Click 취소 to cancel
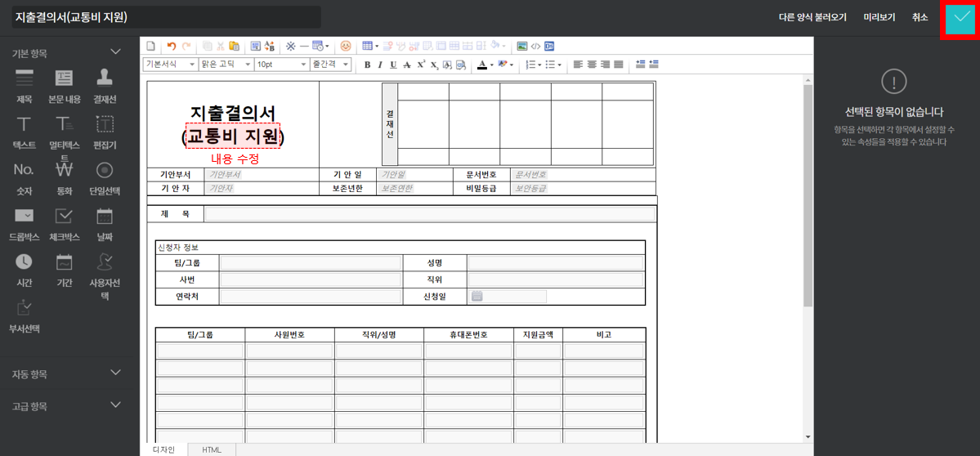This screenshot has height=456, width=980. [x=920, y=17]
